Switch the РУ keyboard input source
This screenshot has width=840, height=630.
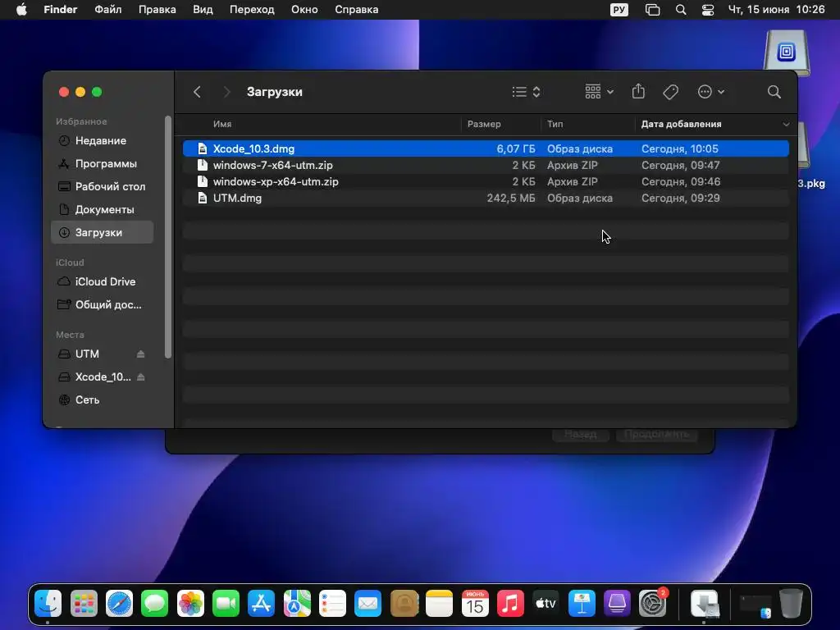coord(619,10)
